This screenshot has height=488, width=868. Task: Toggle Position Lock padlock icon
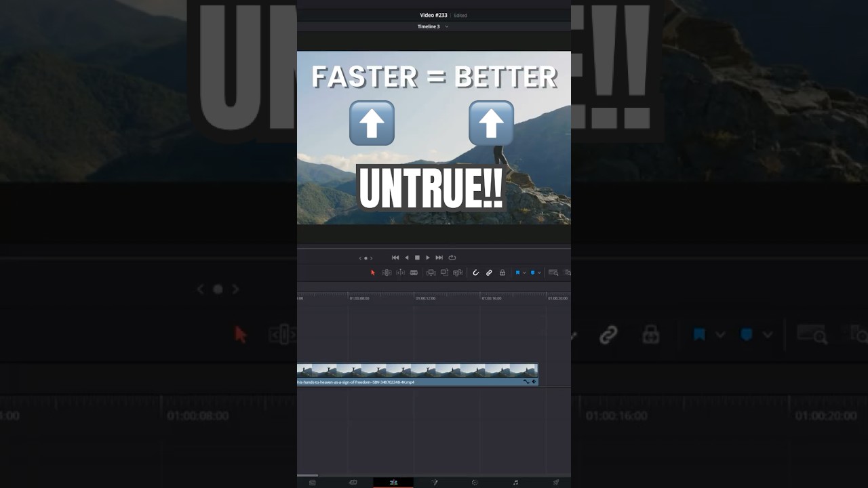click(502, 272)
